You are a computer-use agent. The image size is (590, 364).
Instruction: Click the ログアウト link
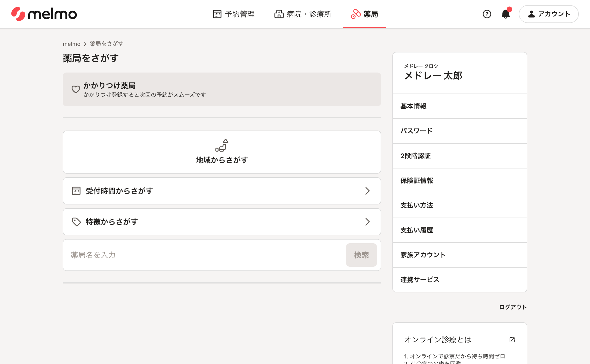pyautogui.click(x=513, y=307)
